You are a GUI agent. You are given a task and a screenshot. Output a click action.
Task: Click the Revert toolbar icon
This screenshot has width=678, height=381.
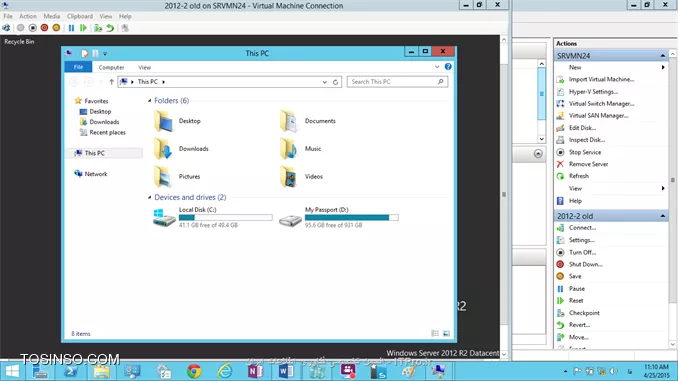tap(110, 28)
